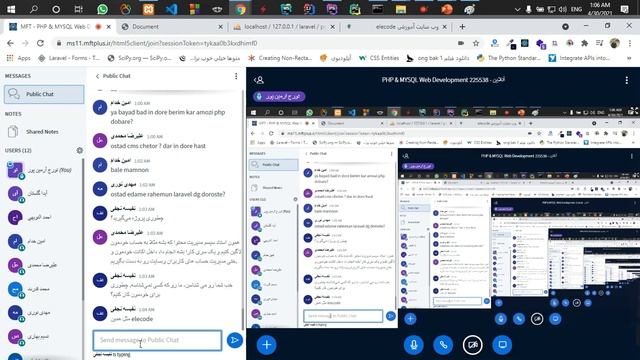This screenshot has height=360, width=640.
Task: Reload the current page
Action: tap(40, 43)
